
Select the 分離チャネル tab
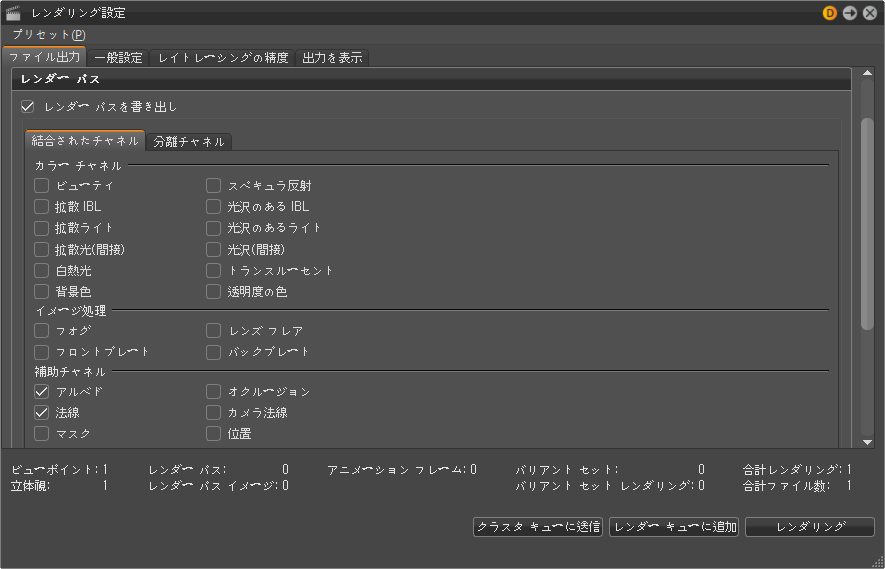[x=189, y=142]
